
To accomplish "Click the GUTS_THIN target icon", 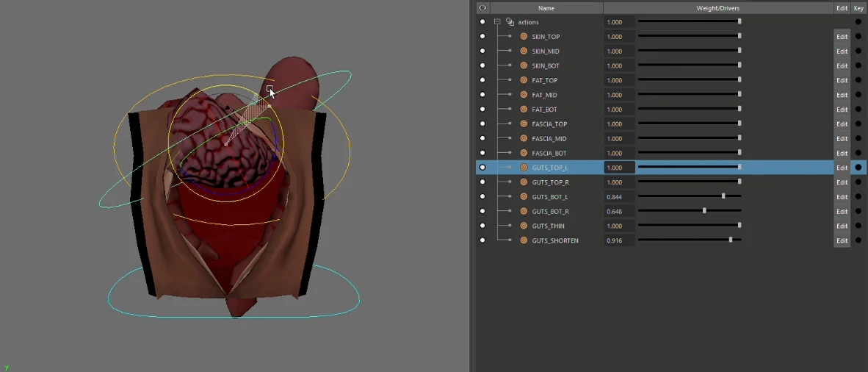I will 524,226.
